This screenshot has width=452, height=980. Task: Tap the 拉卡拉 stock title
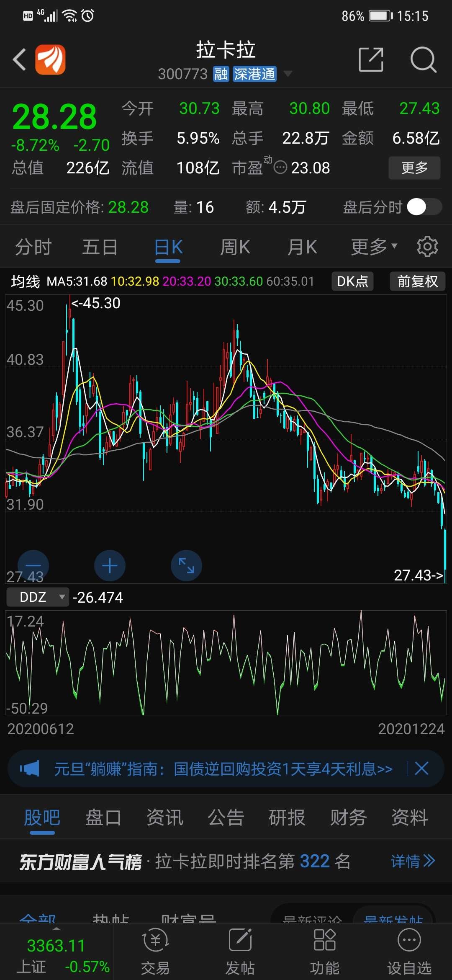click(226, 50)
